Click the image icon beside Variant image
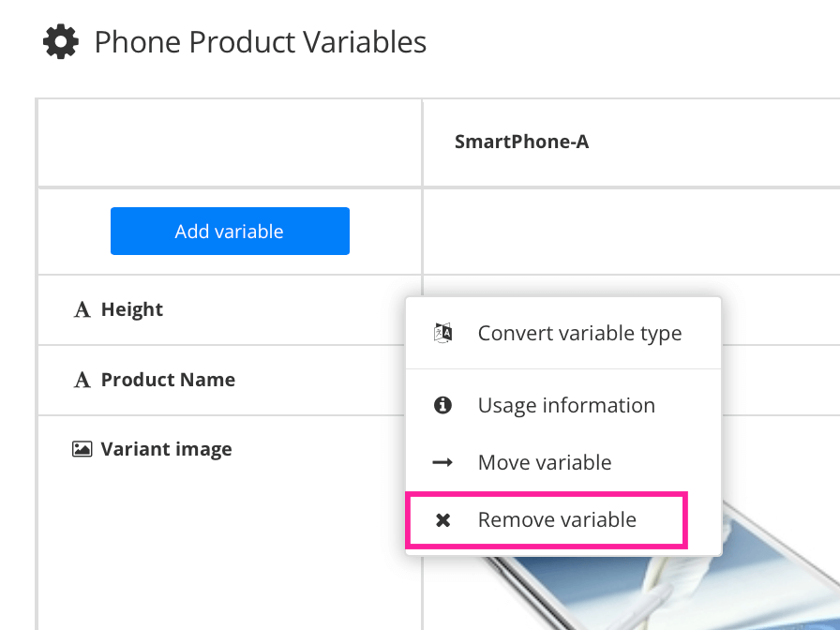This screenshot has height=630, width=840. click(82, 448)
